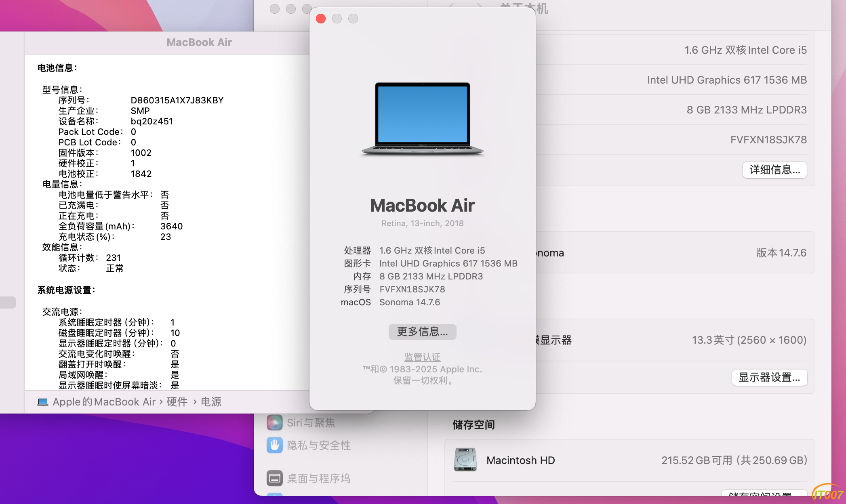
Task: Click processor value in the About This Mac window
Action: (432, 250)
